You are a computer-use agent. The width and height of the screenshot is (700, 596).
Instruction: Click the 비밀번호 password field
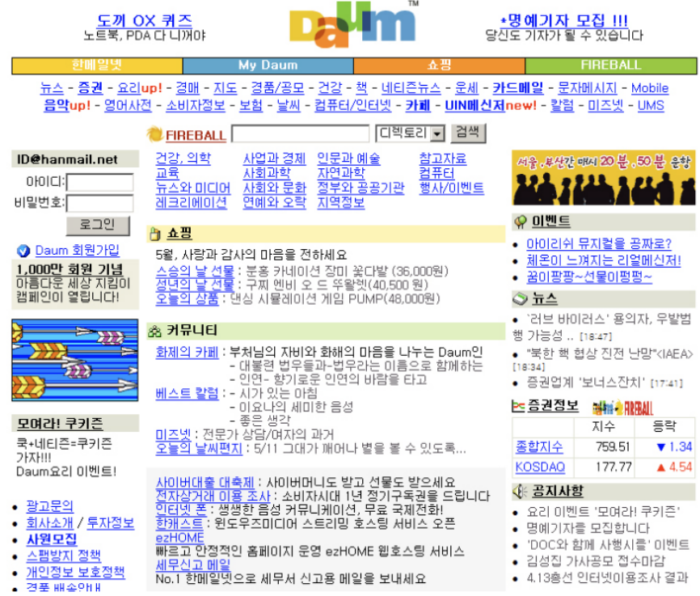pos(100,203)
